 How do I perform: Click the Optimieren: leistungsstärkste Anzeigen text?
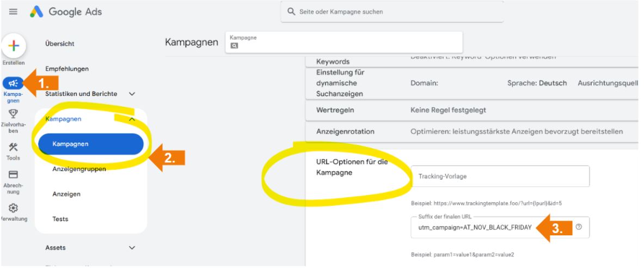517,131
